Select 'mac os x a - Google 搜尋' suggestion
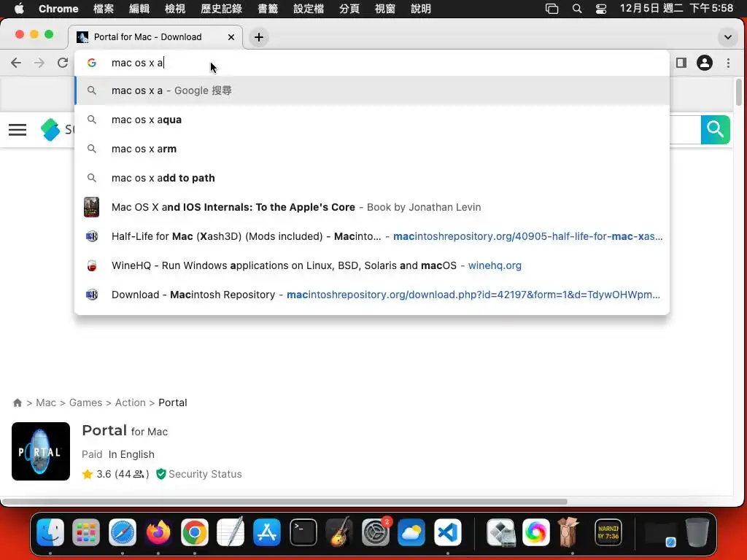The height and width of the screenshot is (560, 747). (x=371, y=90)
